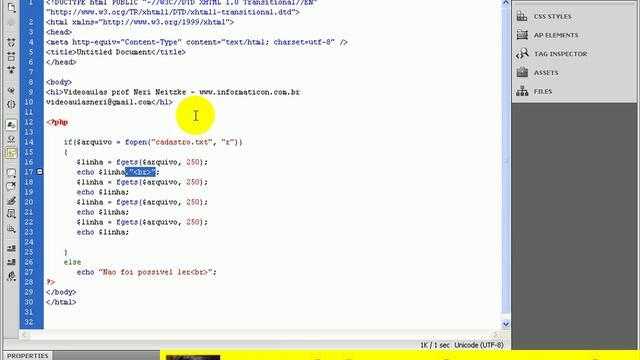Click the "Nao foi possivel ler<br>" string

coord(155,272)
